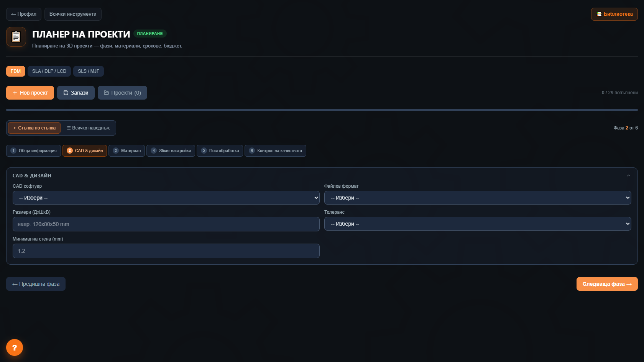Click the Предишна фаза button
644x362 pixels.
(x=36, y=284)
